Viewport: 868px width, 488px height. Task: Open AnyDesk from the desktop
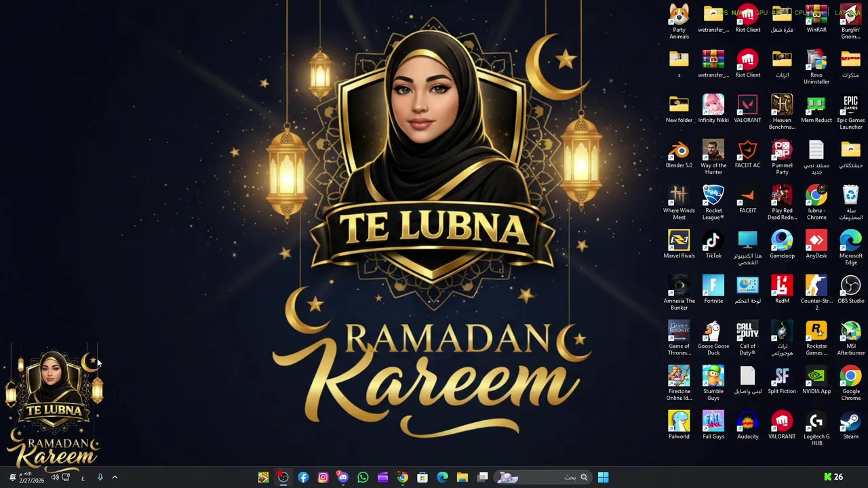[816, 245]
